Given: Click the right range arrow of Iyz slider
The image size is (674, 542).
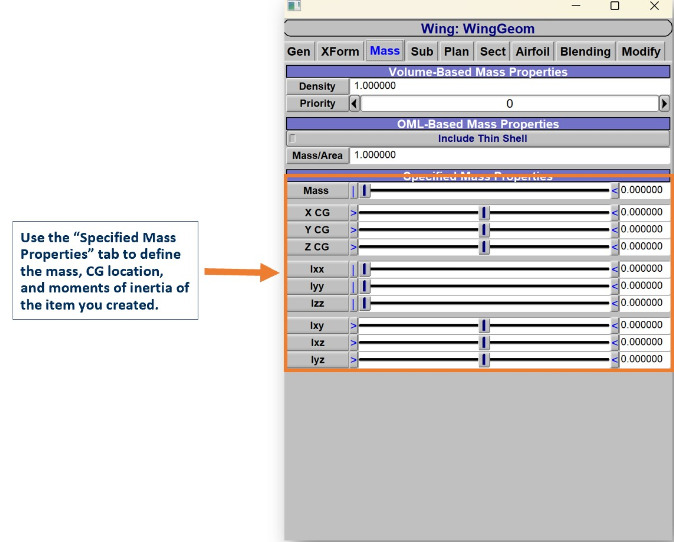Looking at the screenshot, I should pos(615,360).
